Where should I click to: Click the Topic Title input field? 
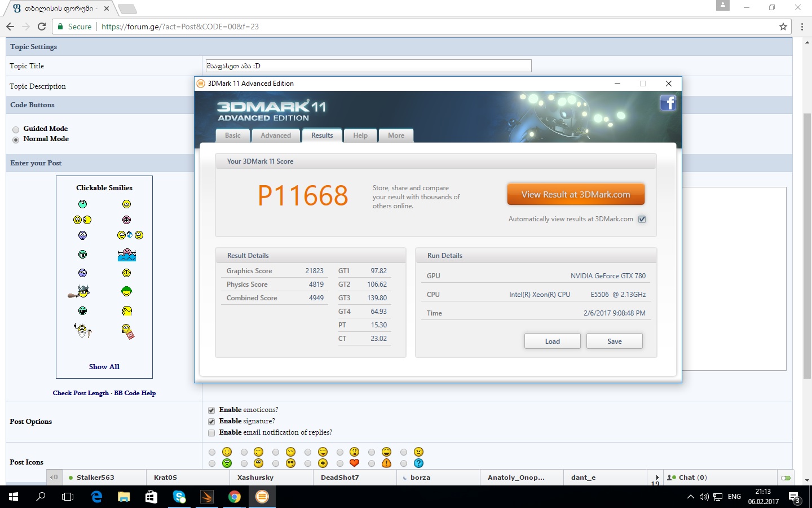(x=368, y=66)
